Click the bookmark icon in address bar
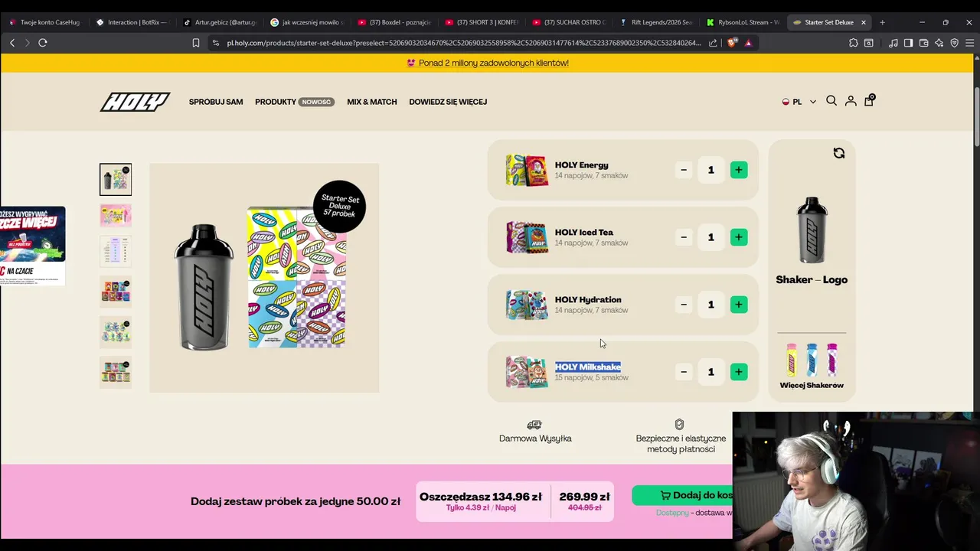Viewport: 980px width, 551px height. click(x=196, y=43)
